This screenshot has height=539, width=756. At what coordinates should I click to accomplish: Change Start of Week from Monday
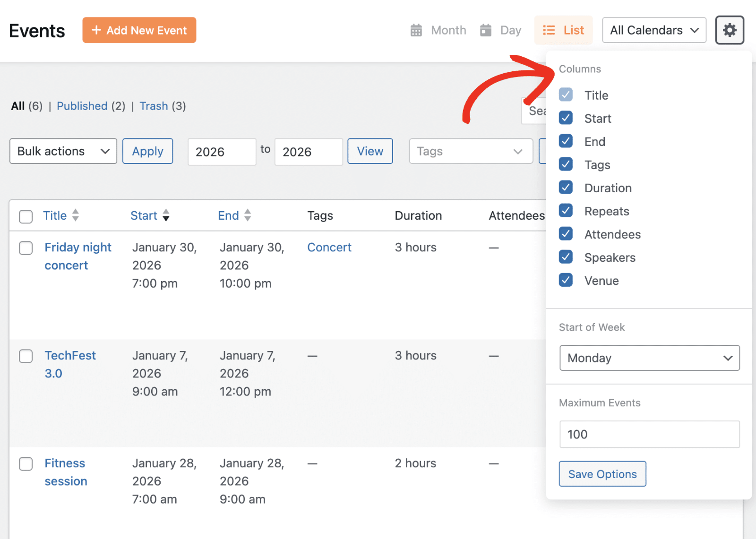[649, 358]
